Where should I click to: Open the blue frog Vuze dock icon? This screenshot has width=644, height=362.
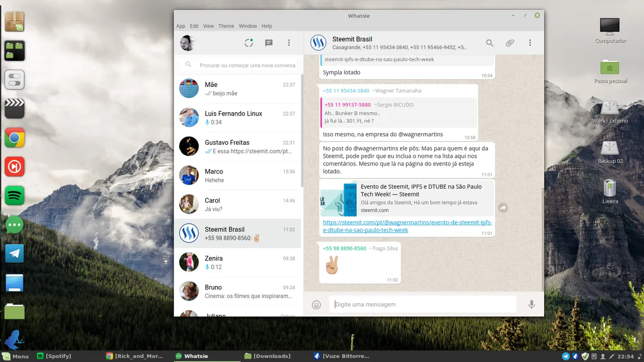pyautogui.click(x=14, y=339)
